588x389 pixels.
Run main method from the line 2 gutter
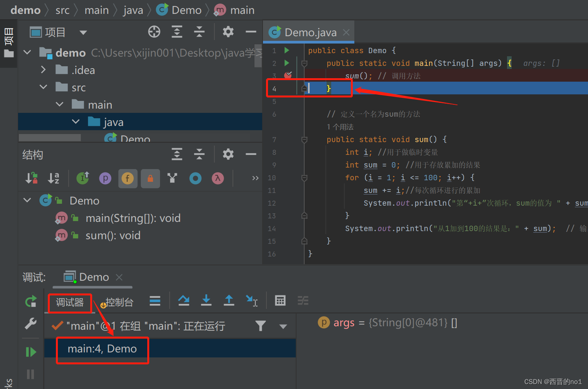click(286, 63)
